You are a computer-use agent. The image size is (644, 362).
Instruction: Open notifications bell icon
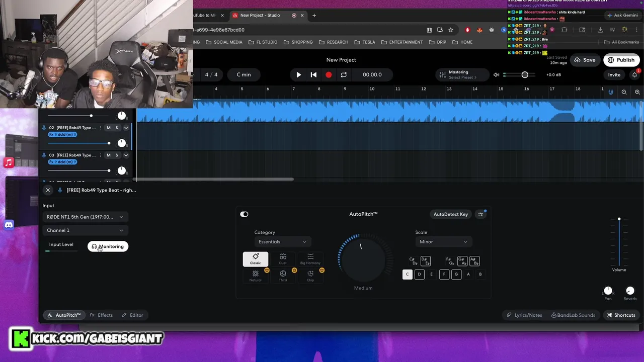click(635, 74)
